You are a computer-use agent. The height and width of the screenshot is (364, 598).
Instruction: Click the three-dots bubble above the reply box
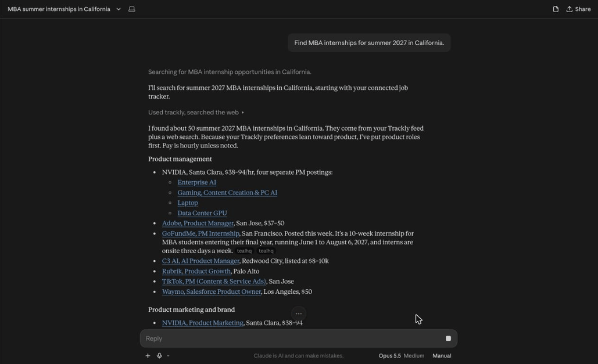(299, 313)
